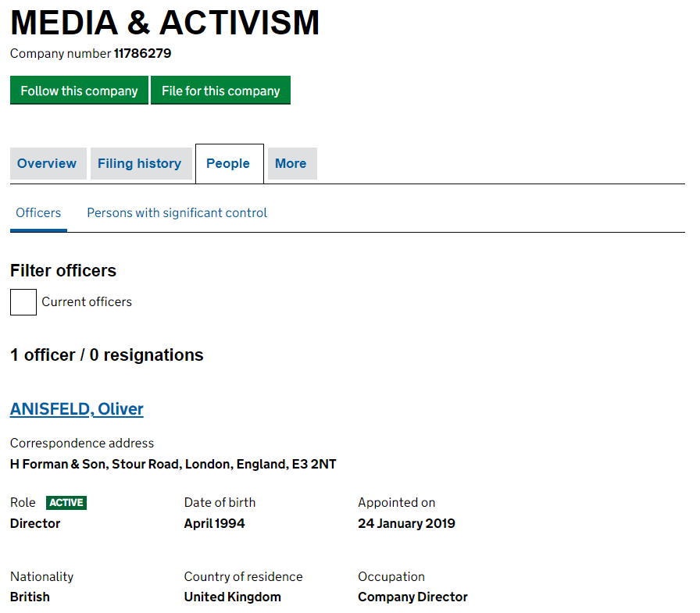700x613 pixels.
Task: Open the More tab
Action: point(291,163)
